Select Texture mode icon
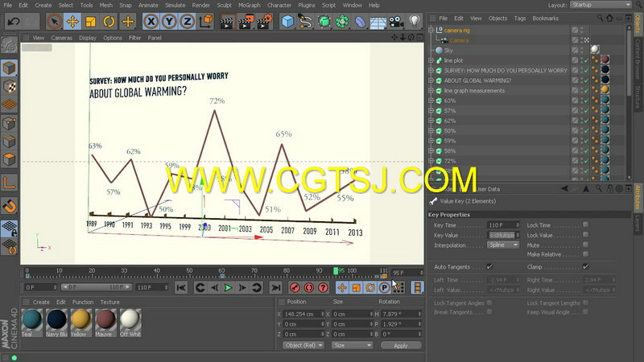644x362 pixels. 9,87
